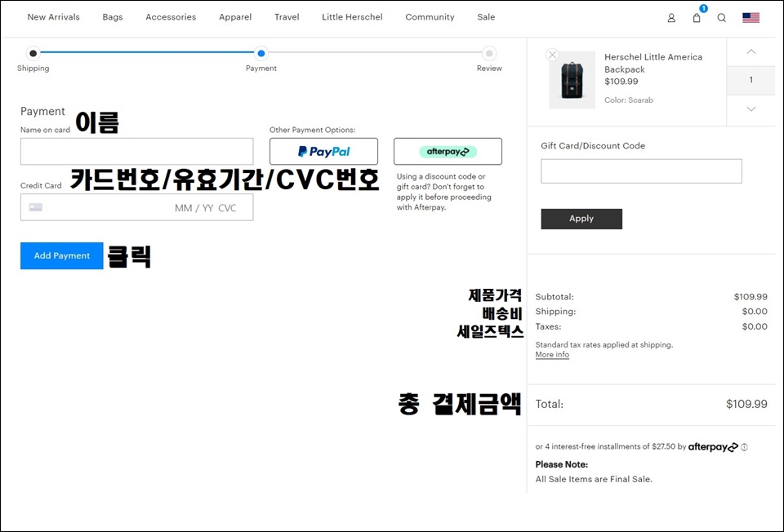784x532 pixels.
Task: Open the Bags menu
Action: click(113, 17)
